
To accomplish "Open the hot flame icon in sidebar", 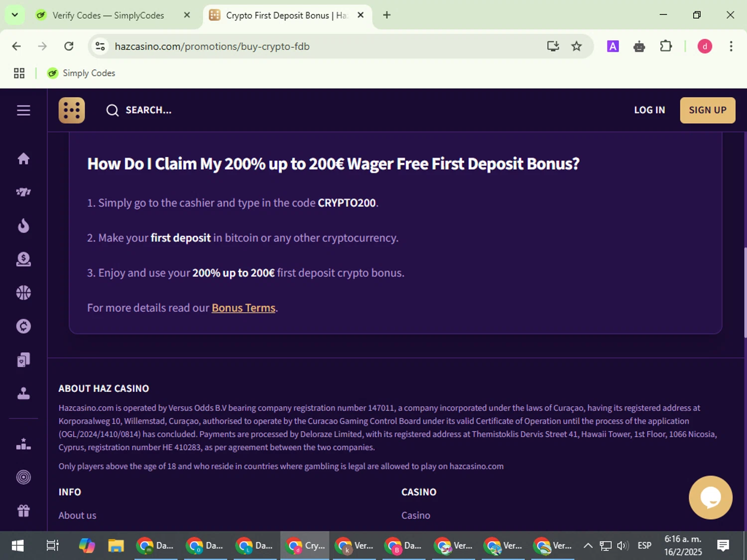I will pyautogui.click(x=23, y=225).
